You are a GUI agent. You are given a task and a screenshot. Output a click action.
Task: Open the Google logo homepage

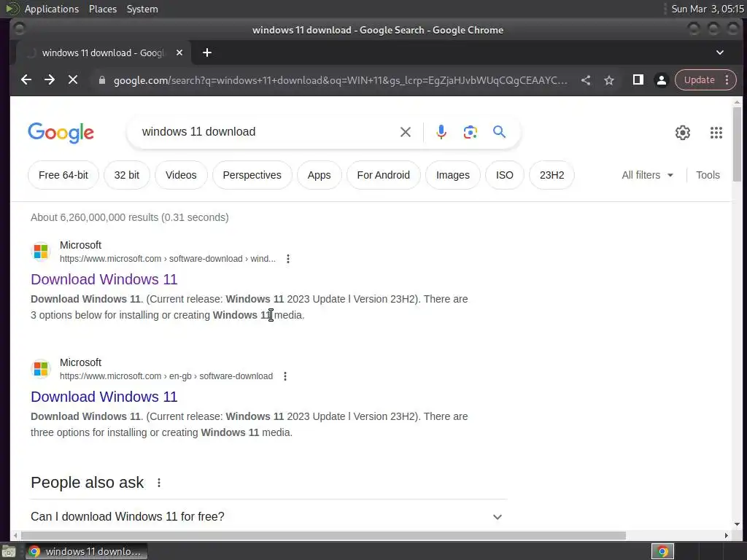click(x=61, y=133)
